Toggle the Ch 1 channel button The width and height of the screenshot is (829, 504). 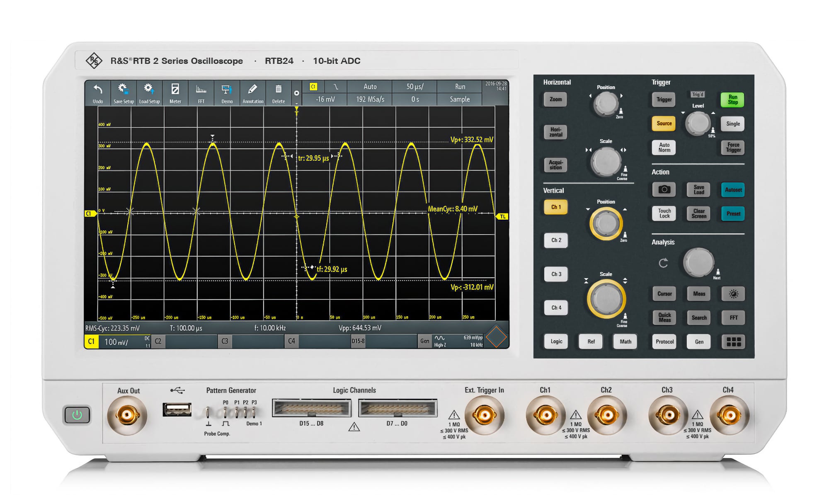click(556, 207)
